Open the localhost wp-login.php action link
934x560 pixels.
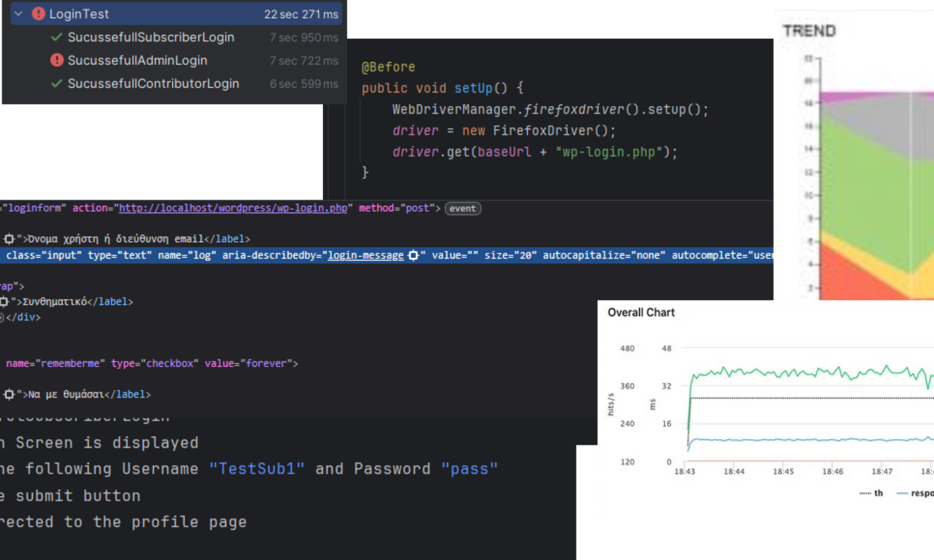tap(233, 208)
